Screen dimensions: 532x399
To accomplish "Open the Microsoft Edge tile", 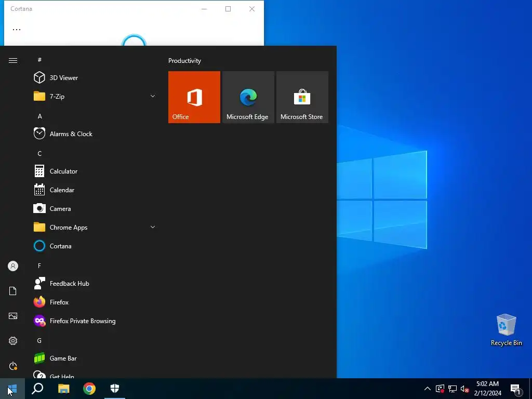I will [x=248, y=97].
